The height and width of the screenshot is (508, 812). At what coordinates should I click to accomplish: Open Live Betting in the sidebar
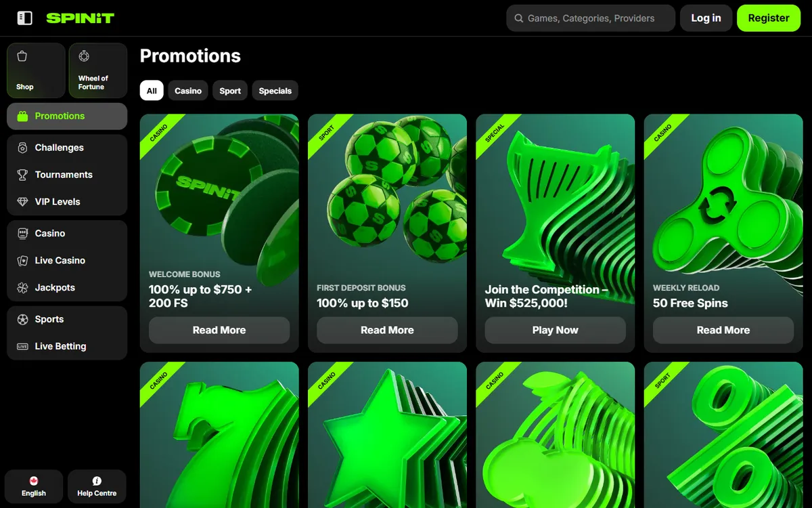tap(67, 346)
